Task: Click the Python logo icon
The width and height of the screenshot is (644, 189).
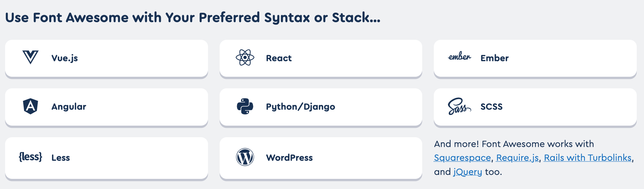Action: 245,106
